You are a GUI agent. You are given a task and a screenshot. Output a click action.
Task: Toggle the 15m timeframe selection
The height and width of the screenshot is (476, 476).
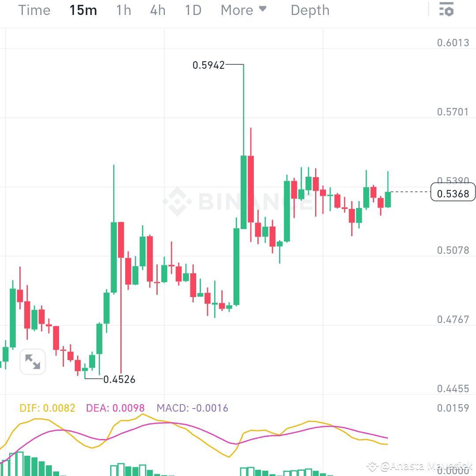click(83, 10)
